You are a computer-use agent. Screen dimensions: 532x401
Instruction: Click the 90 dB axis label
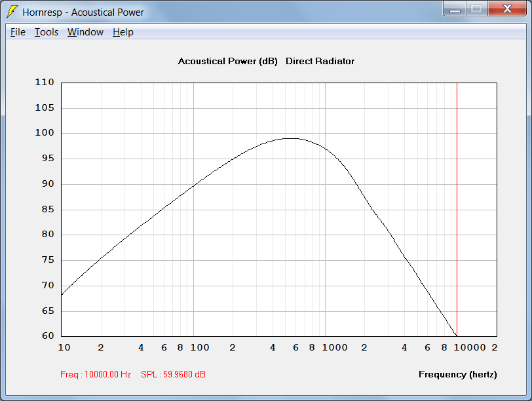(48, 183)
